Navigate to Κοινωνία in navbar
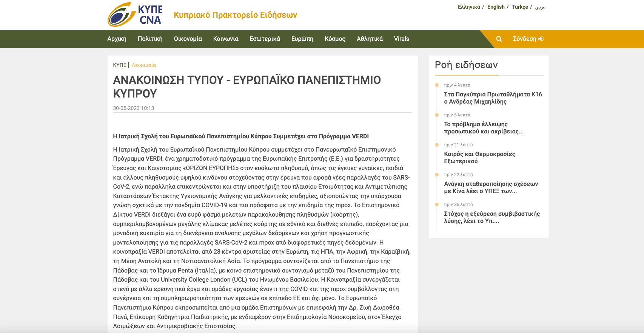 point(226,39)
